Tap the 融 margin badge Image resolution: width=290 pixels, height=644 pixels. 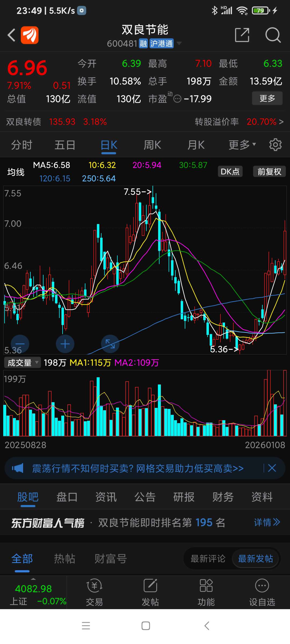(x=143, y=43)
